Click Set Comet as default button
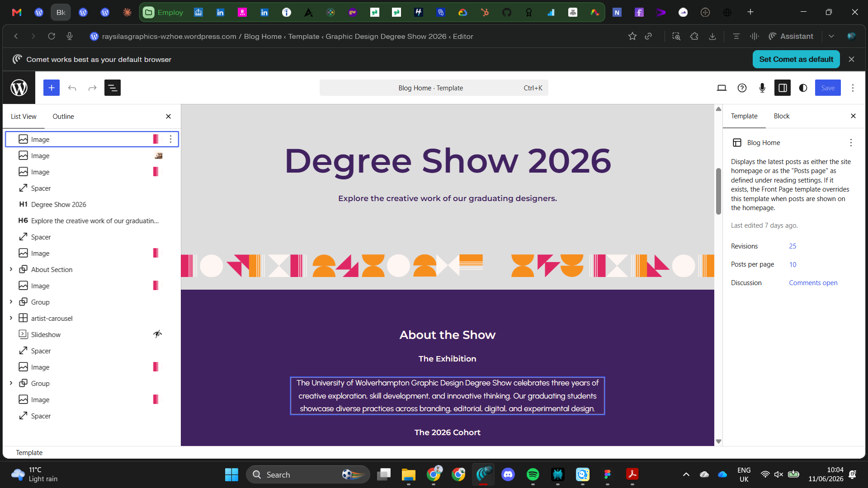Screen dimensions: 868x488 796,59
